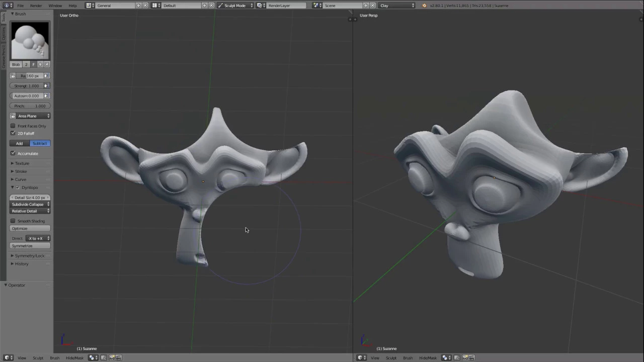Add a new workspace next to General
The width and height of the screenshot is (644, 362).
point(139,6)
